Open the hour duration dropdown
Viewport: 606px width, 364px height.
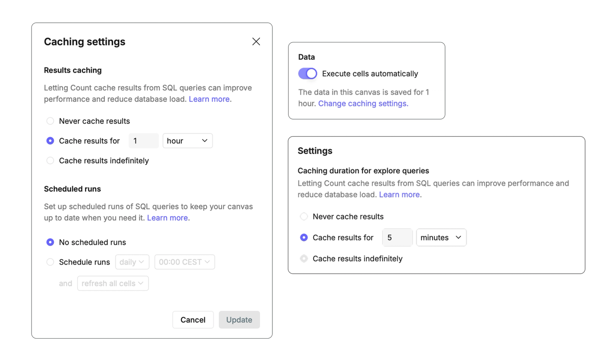[x=187, y=141]
